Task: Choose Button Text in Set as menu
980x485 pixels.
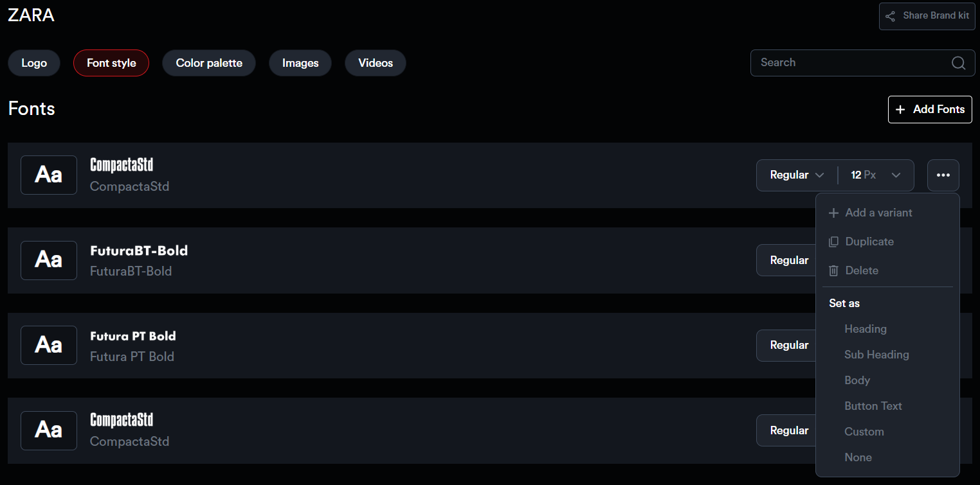Action: tap(873, 406)
